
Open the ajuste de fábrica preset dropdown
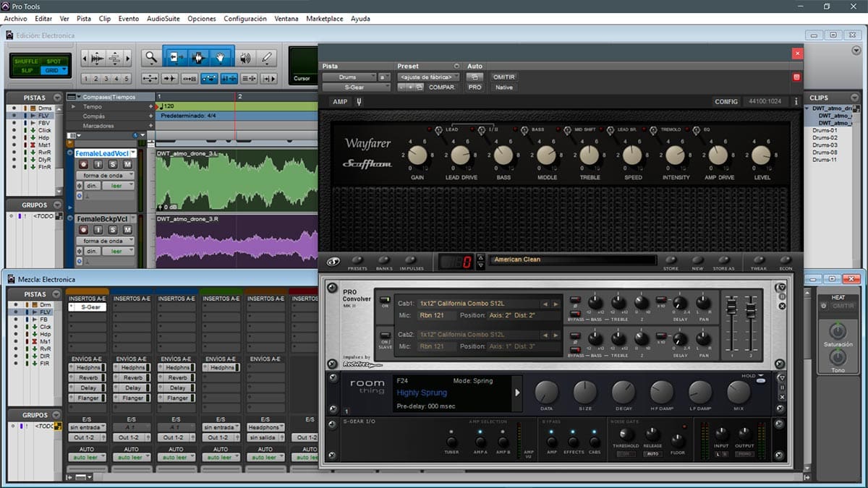pos(428,77)
